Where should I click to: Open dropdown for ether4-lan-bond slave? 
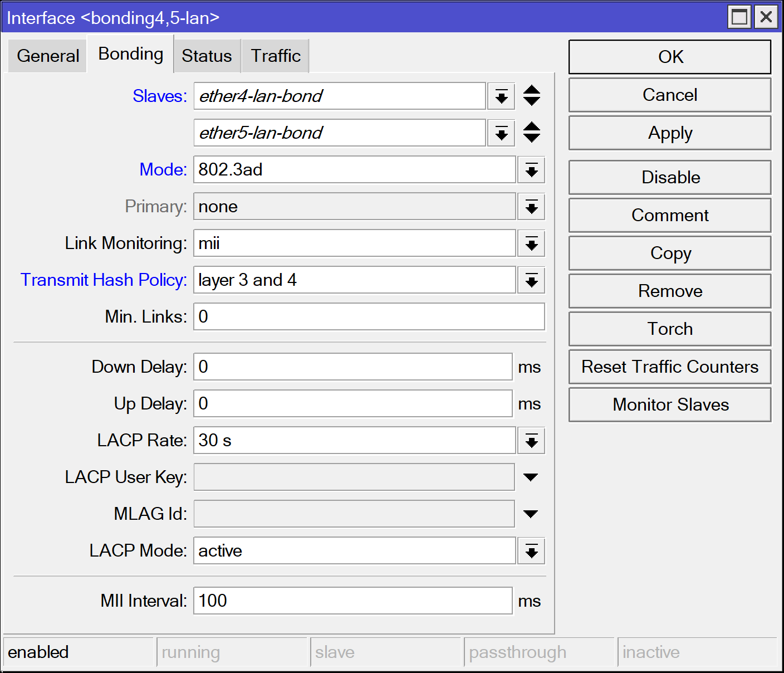coord(501,96)
